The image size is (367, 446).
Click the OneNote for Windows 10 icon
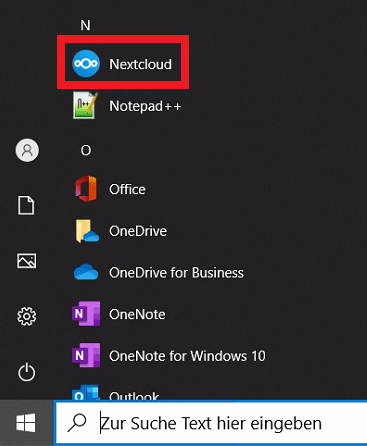pos(86,355)
